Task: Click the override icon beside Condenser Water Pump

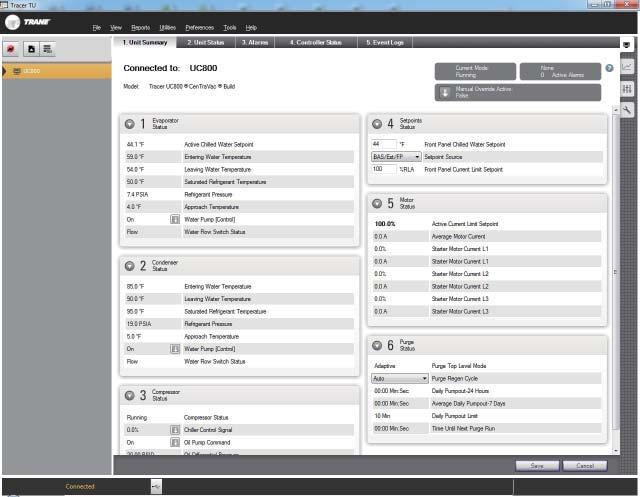Action: (175, 349)
